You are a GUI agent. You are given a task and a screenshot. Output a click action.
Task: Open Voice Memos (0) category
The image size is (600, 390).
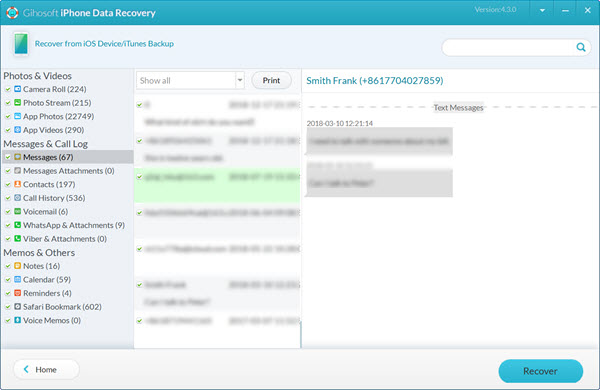[x=52, y=320]
